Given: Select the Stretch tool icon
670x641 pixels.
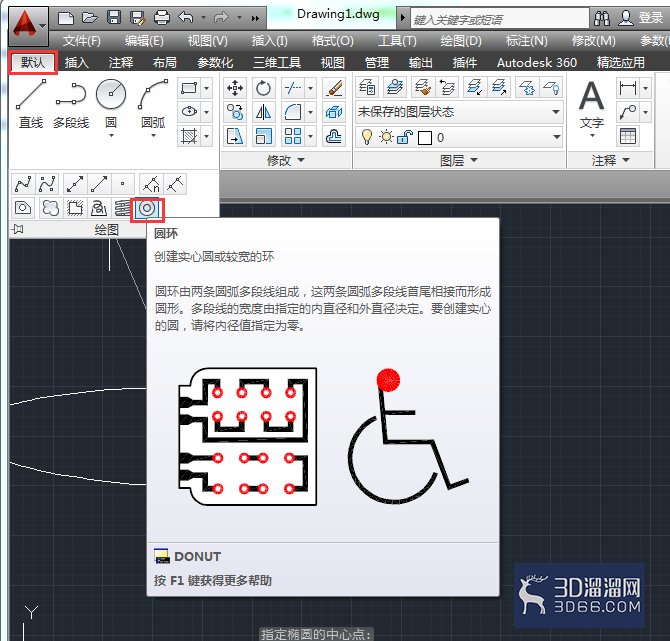Looking at the screenshot, I should pyautogui.click(x=235, y=137).
